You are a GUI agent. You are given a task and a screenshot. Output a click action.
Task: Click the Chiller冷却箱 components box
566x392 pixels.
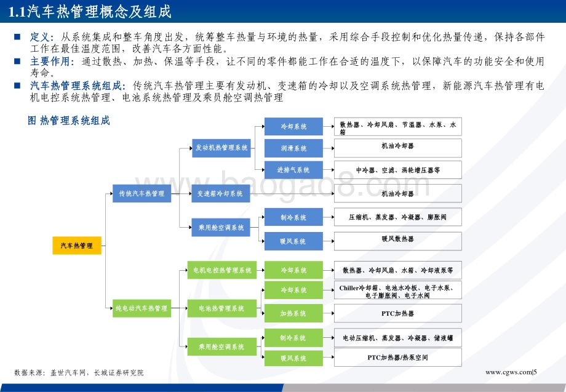click(x=398, y=290)
